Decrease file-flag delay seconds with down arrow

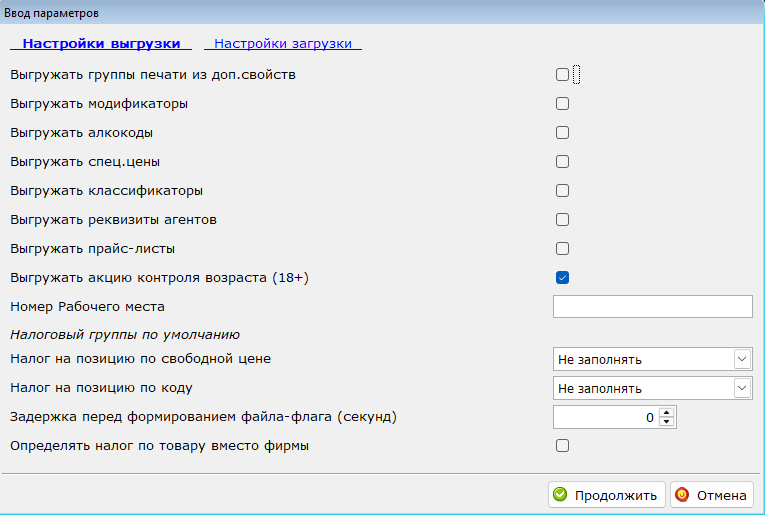[666, 422]
